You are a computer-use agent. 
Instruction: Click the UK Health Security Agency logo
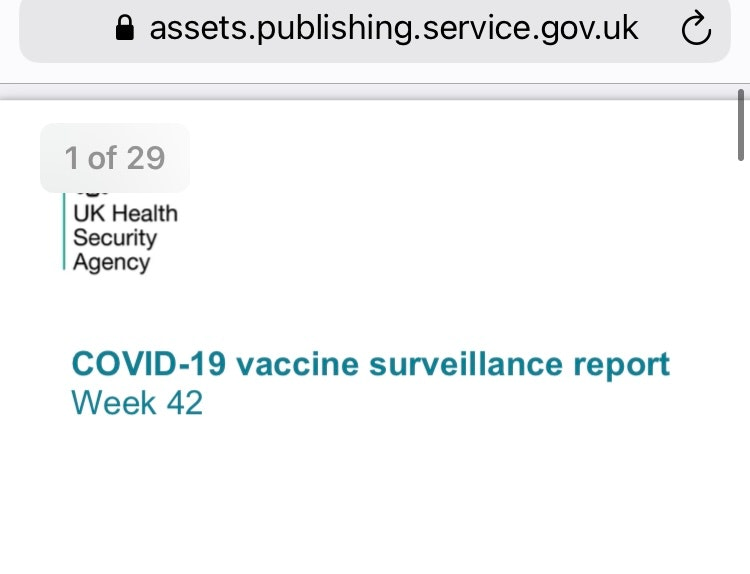coord(121,232)
